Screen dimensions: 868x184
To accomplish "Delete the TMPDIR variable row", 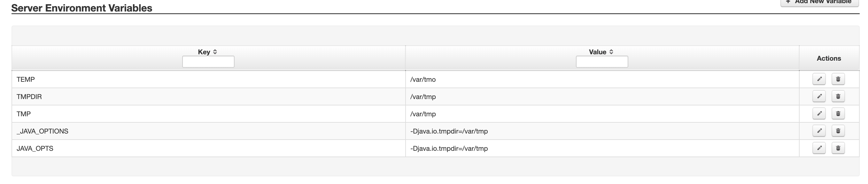I will (838, 96).
